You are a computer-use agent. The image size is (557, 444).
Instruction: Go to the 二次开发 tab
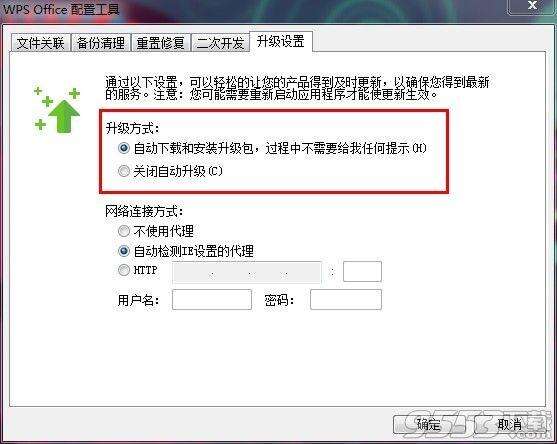click(220, 43)
